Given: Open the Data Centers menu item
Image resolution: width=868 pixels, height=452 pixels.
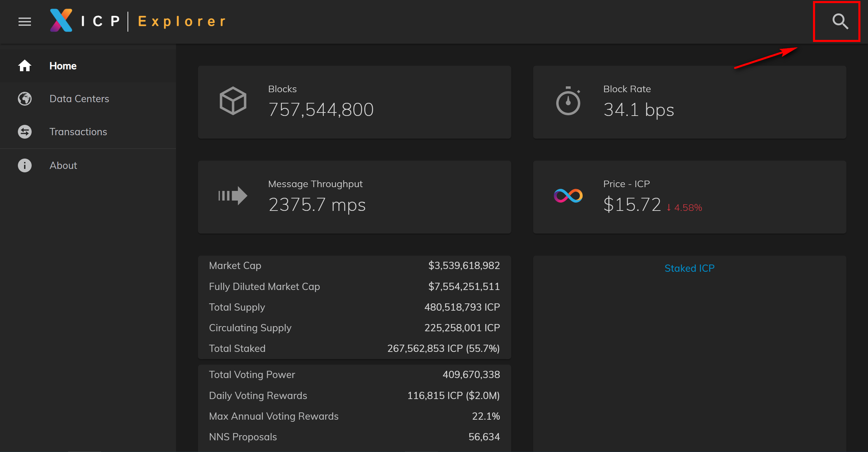Looking at the screenshot, I should click(x=79, y=99).
